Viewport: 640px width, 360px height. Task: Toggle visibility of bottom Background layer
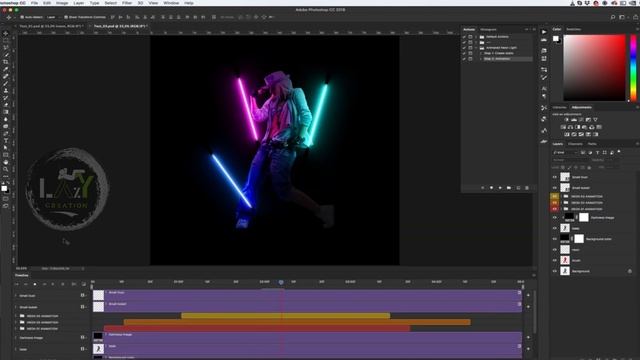coord(554,271)
